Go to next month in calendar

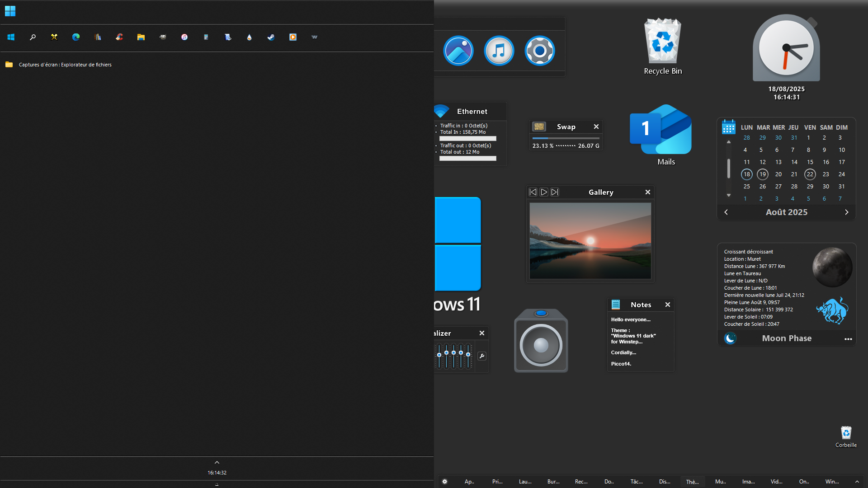[x=846, y=212]
